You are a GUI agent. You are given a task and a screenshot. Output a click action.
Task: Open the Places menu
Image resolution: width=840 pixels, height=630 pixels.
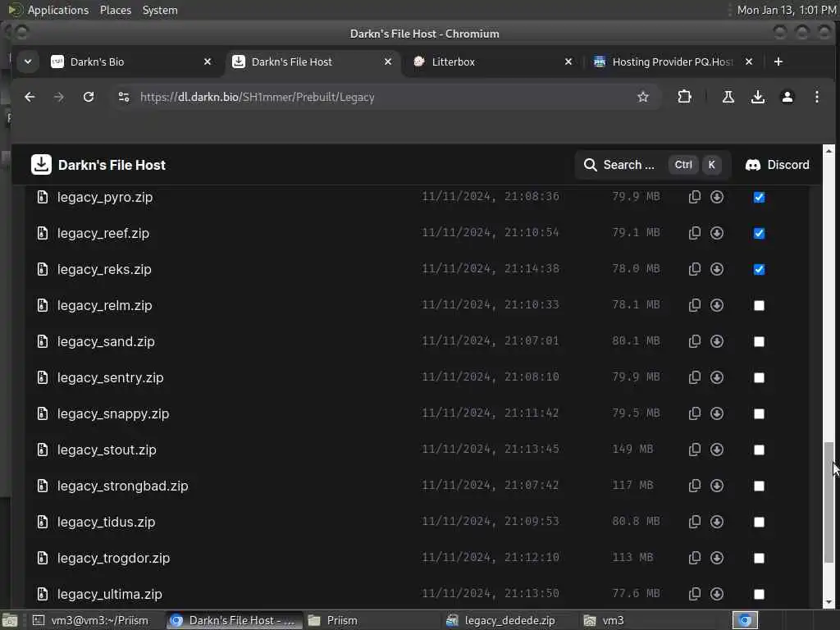pos(115,10)
